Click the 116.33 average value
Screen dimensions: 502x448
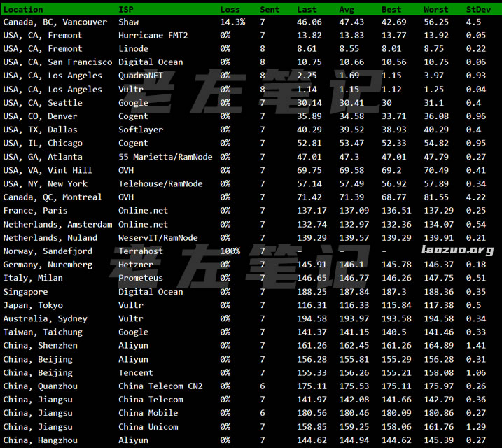[354, 305]
